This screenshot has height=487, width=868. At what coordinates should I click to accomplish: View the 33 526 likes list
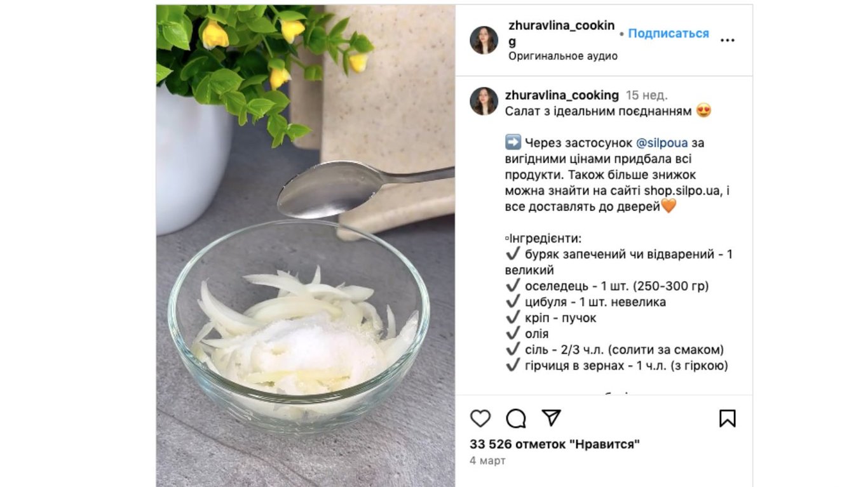(x=554, y=444)
